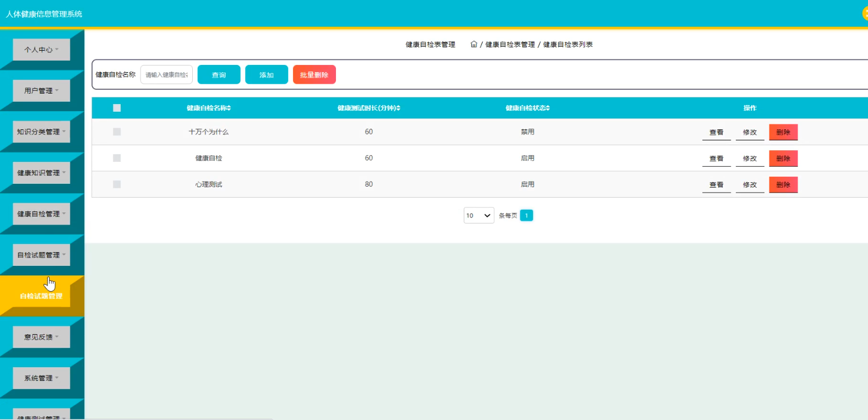
Task: Sort by 健康自检状态 column arrows
Action: (x=548, y=108)
